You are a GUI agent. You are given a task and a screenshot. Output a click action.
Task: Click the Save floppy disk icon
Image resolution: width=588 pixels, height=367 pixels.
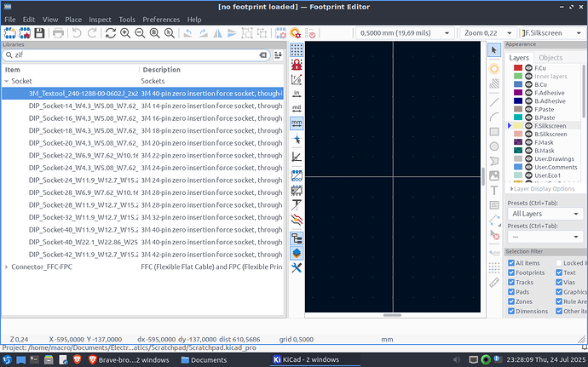click(x=39, y=33)
